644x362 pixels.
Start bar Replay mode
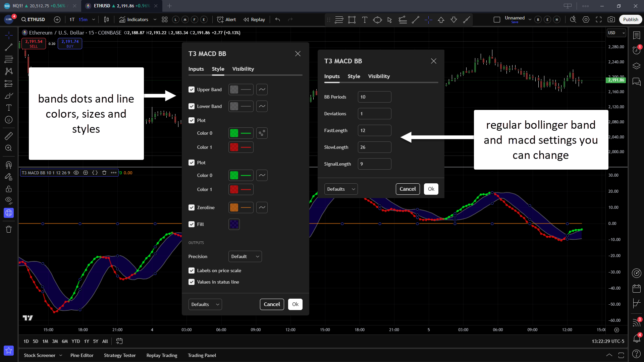[254, 19]
